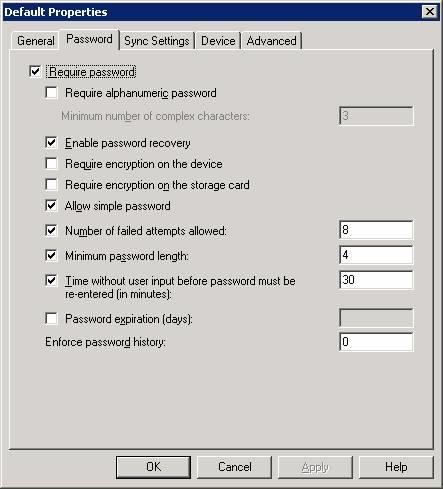The image size is (443, 489).
Task: Open Help for this dialog
Action: tap(396, 467)
